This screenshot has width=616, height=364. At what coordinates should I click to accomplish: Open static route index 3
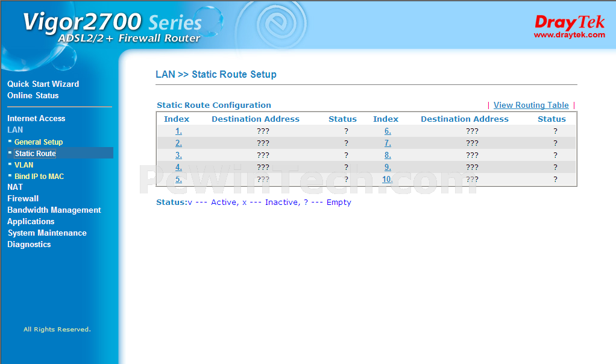click(178, 155)
